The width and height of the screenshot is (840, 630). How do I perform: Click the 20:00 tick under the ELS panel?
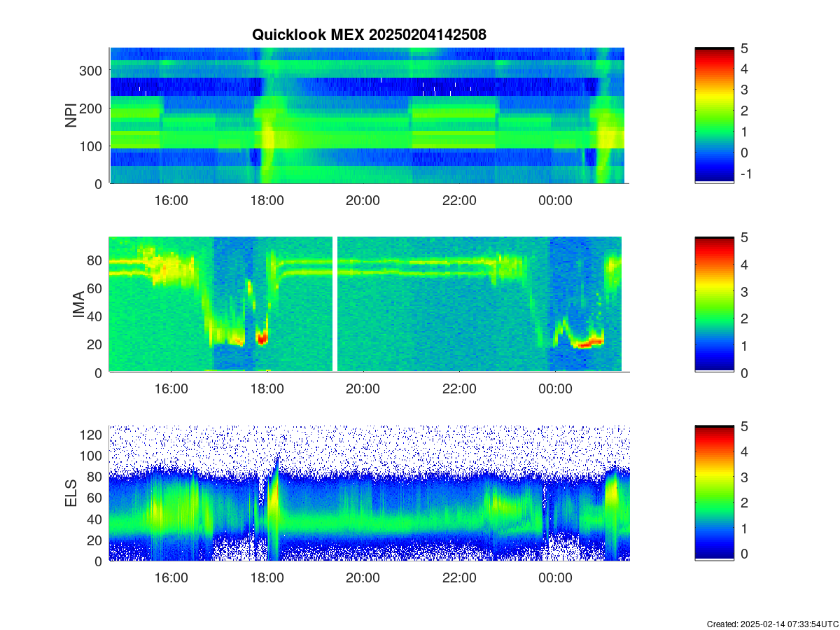click(x=363, y=577)
